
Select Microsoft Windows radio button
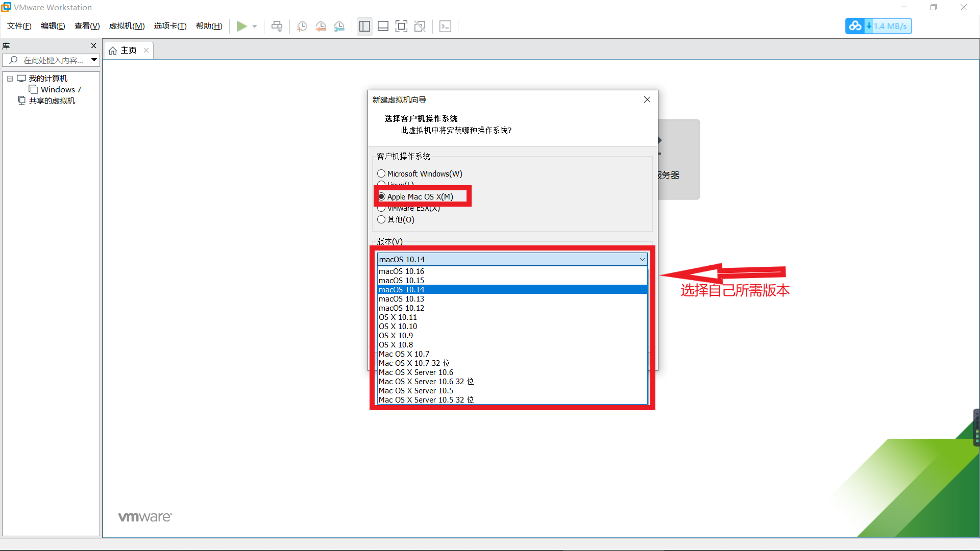point(381,173)
